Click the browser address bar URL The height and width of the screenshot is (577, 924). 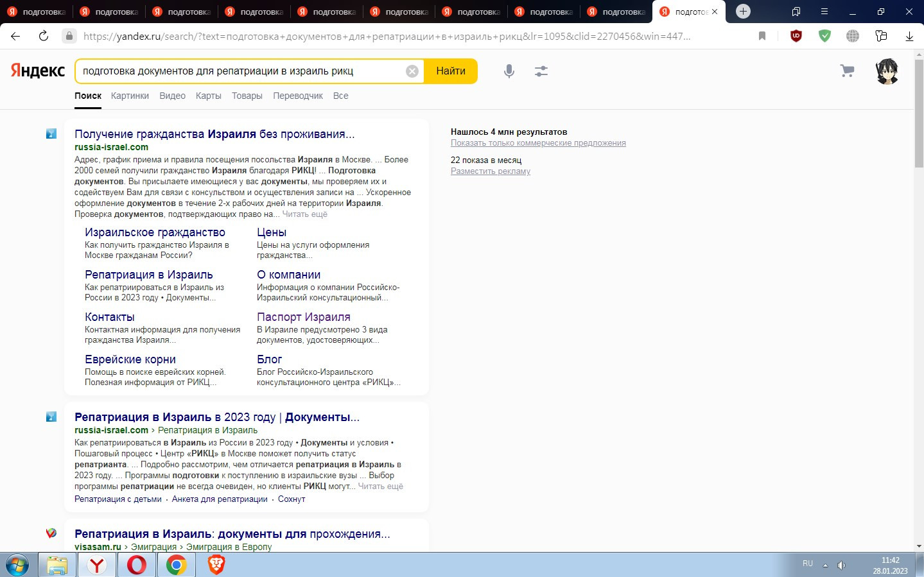(387, 36)
